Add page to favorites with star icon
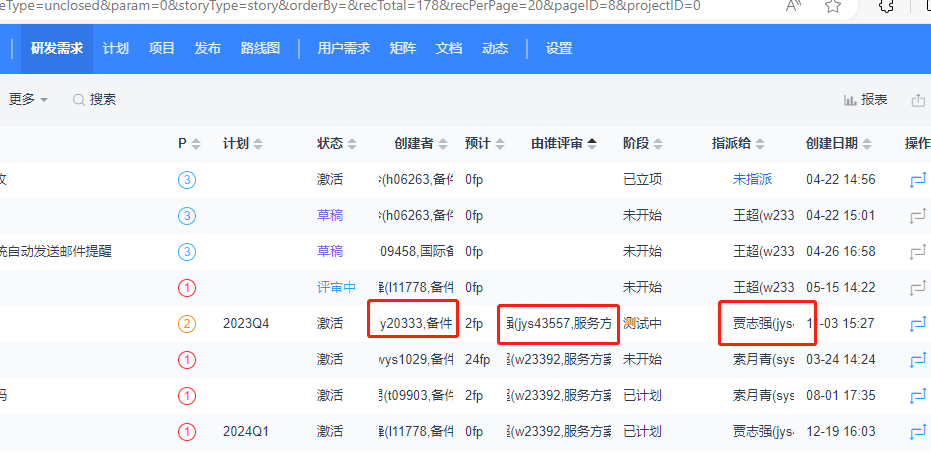The height and width of the screenshot is (453, 931). [x=833, y=6]
